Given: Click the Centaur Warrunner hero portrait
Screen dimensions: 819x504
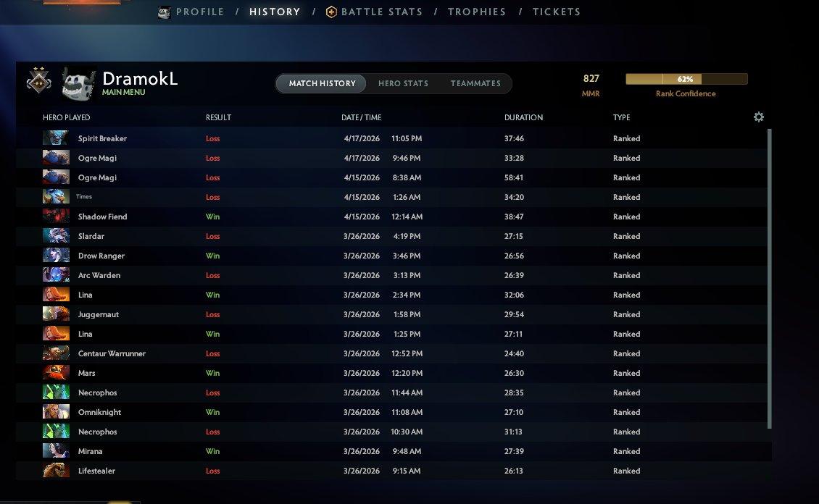Looking at the screenshot, I should (56, 353).
